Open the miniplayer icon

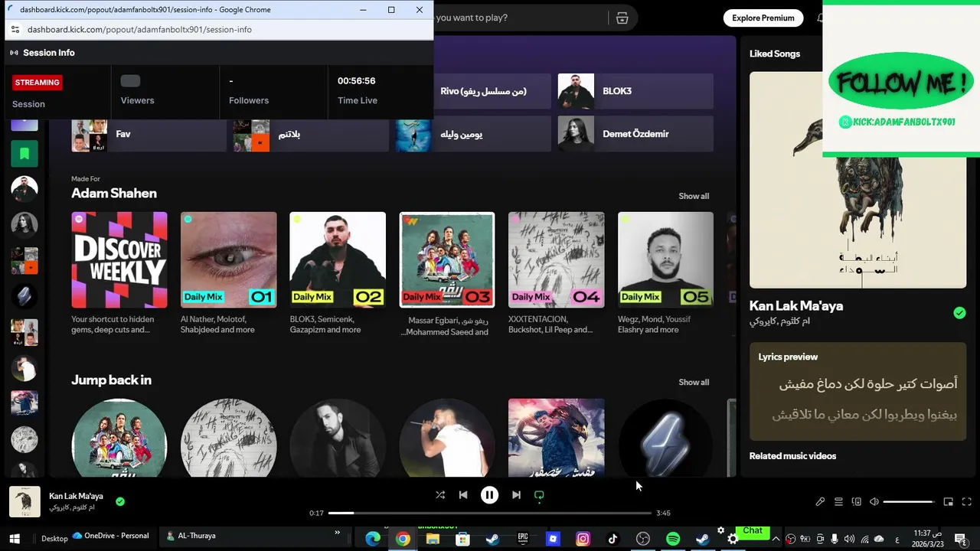948,502
